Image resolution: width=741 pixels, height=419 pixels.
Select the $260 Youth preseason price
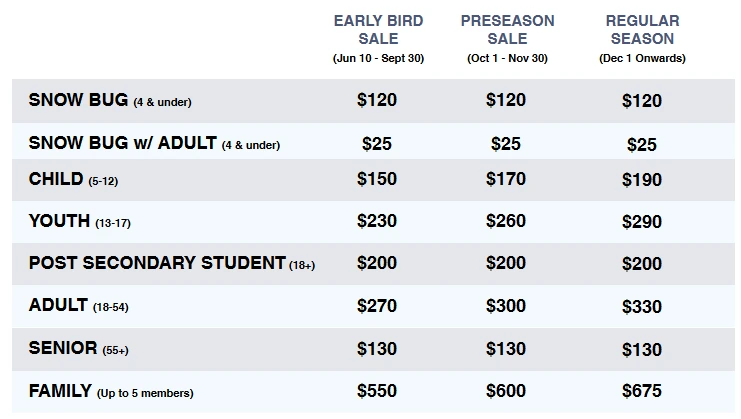tap(506, 221)
